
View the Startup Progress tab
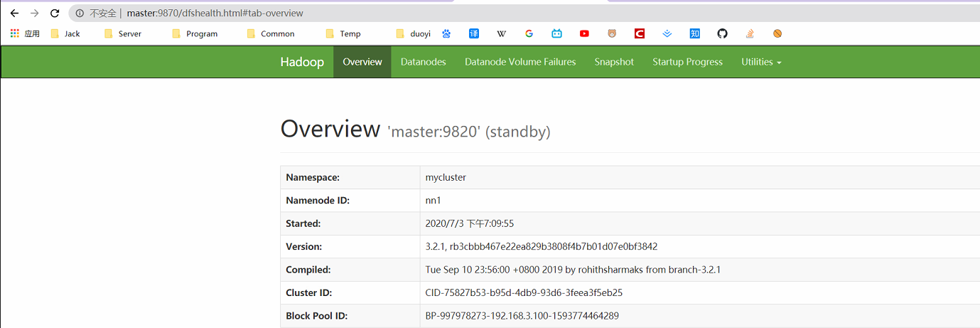tap(688, 62)
